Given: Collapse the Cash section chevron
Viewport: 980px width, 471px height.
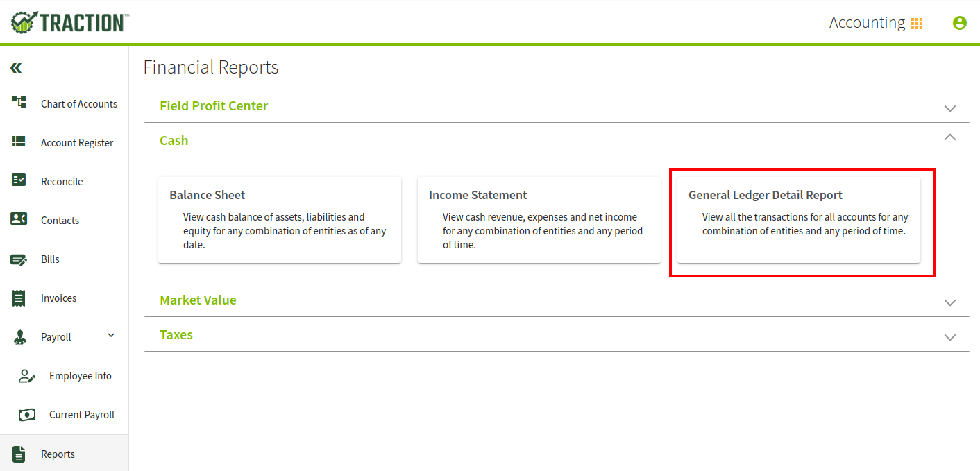Looking at the screenshot, I should [950, 137].
